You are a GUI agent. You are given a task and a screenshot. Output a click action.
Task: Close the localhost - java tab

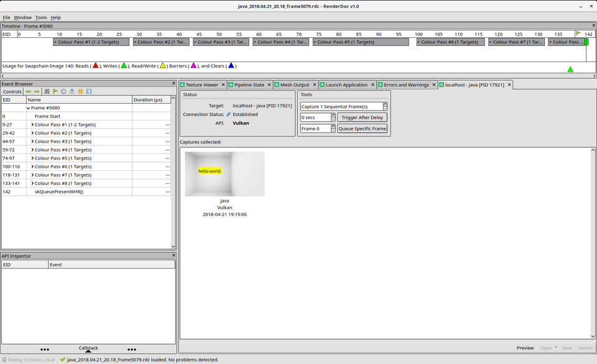click(x=509, y=84)
